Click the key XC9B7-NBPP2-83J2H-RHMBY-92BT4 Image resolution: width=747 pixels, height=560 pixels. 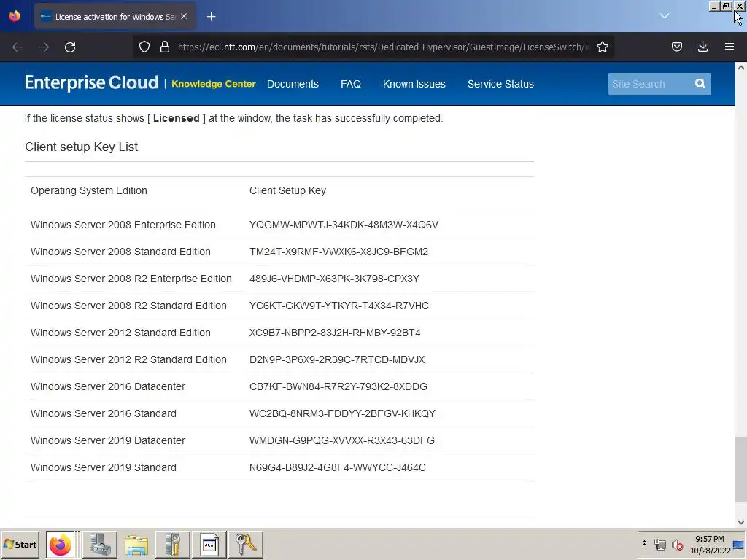(x=335, y=332)
